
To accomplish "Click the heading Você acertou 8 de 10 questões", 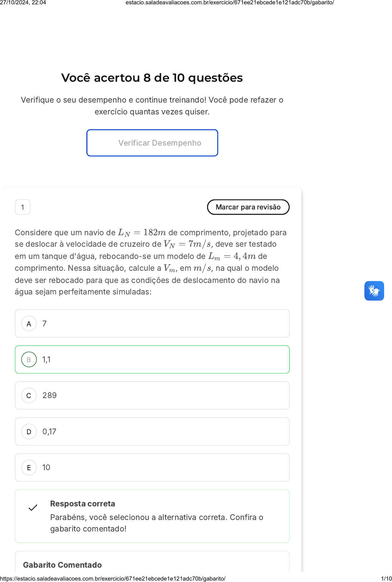I will [152, 78].
